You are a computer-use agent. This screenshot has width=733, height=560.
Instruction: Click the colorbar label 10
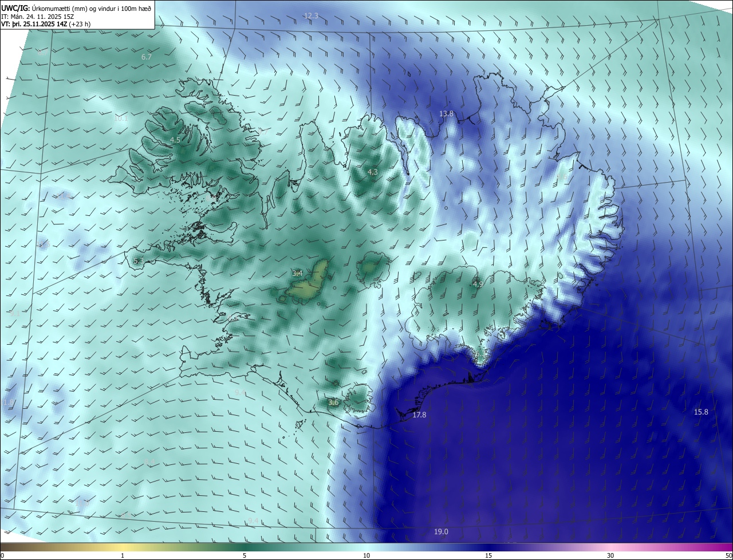[366, 555]
